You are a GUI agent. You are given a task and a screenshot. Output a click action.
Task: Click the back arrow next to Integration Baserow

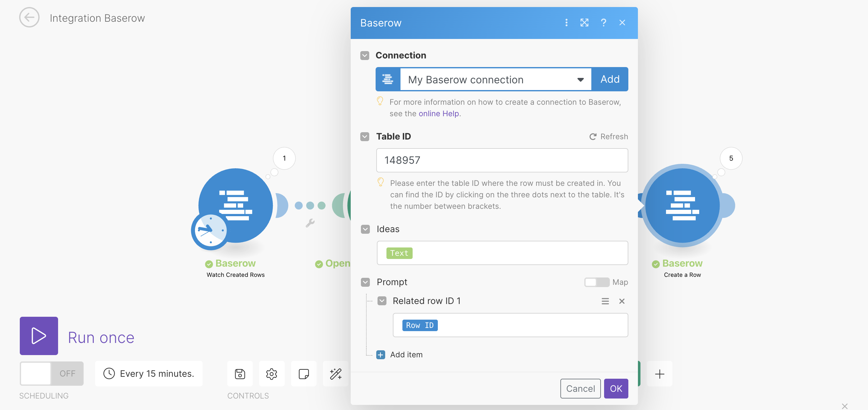pyautogui.click(x=29, y=18)
